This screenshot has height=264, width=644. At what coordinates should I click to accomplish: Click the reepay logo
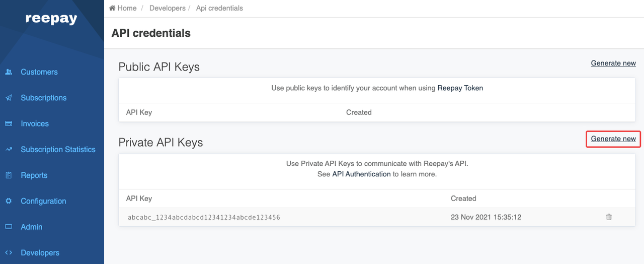tap(51, 19)
